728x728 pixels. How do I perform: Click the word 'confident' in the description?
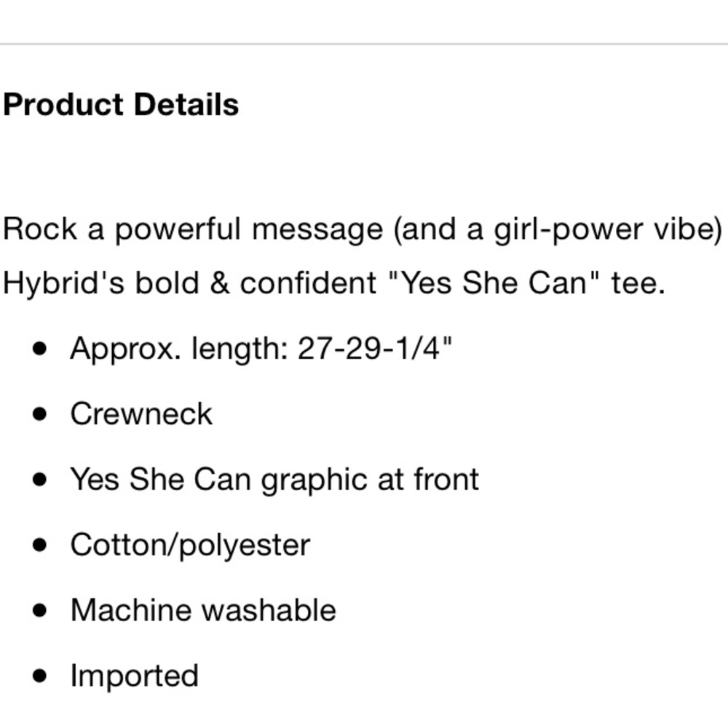[308, 282]
